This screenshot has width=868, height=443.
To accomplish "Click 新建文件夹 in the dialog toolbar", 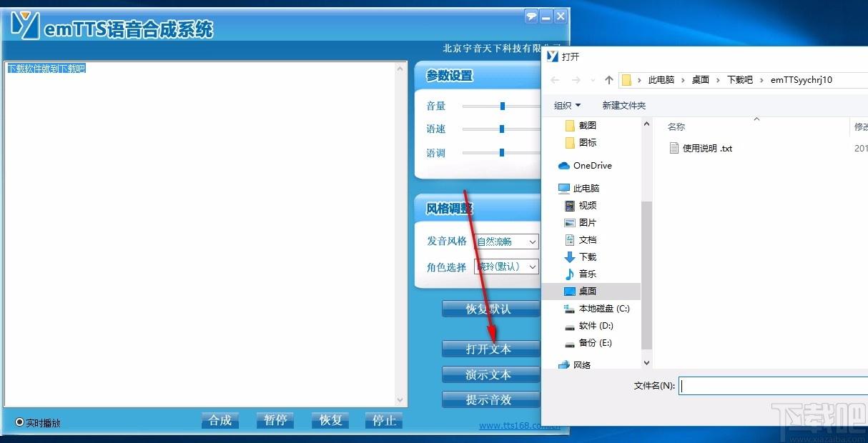I will pyautogui.click(x=623, y=105).
